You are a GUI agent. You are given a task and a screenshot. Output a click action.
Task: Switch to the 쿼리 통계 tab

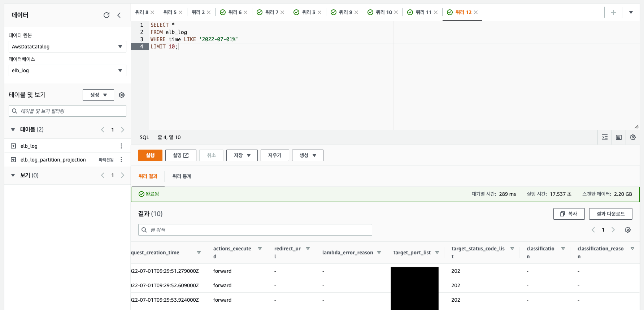[x=182, y=176]
